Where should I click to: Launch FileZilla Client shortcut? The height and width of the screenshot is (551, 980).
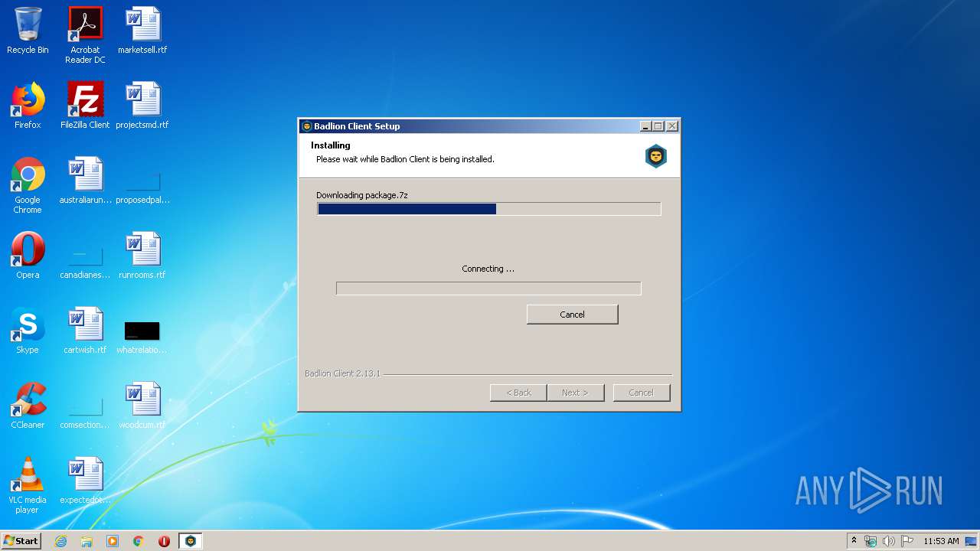[85, 106]
